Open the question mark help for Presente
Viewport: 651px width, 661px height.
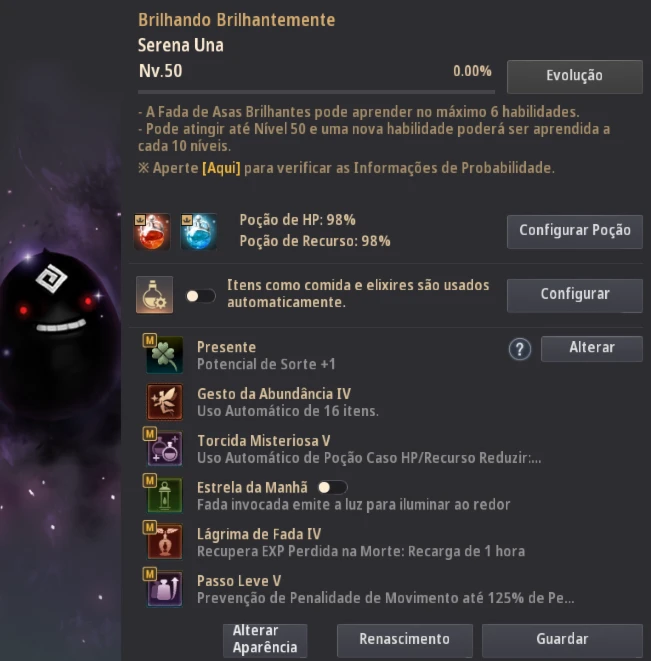pos(519,349)
